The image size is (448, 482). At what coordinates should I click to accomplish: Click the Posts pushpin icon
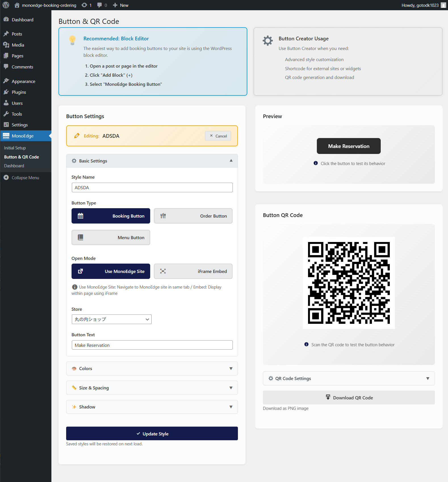click(x=6, y=34)
